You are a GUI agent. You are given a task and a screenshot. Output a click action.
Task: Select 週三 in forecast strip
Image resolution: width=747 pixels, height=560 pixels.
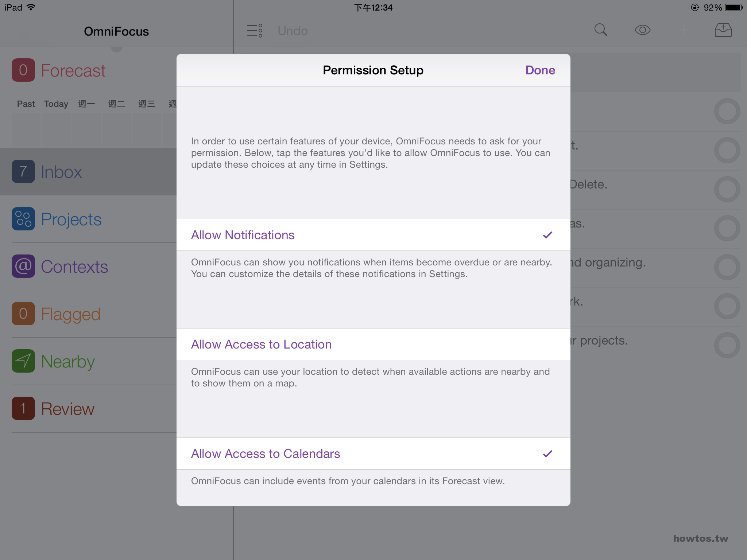pos(147,104)
